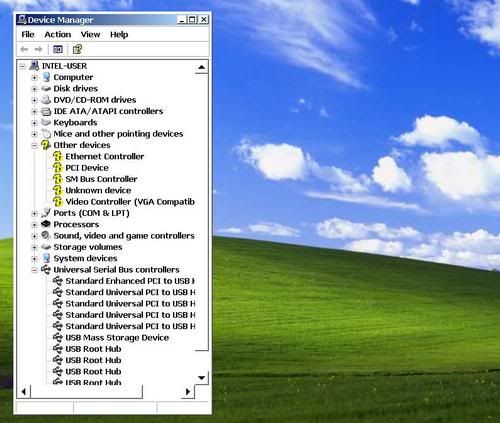Expand Sound, video and game controllers
Viewport: 500px width, 423px height.
click(x=34, y=236)
